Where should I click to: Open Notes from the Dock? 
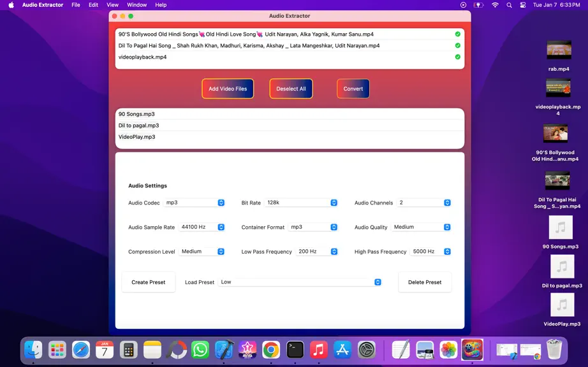click(x=152, y=350)
